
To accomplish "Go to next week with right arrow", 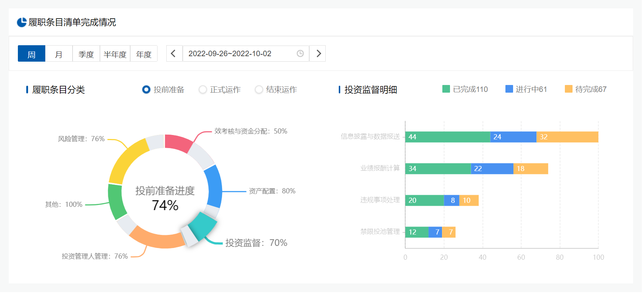I will (318, 54).
